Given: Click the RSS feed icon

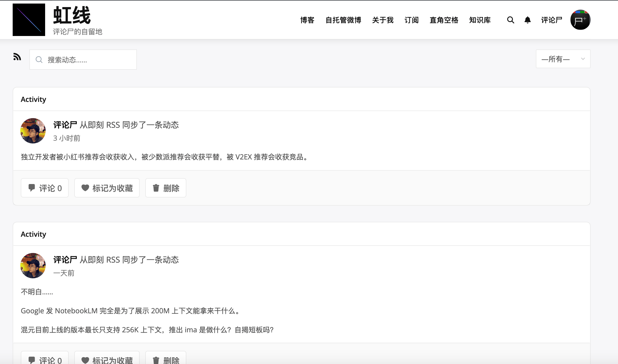Looking at the screenshot, I should (x=17, y=57).
